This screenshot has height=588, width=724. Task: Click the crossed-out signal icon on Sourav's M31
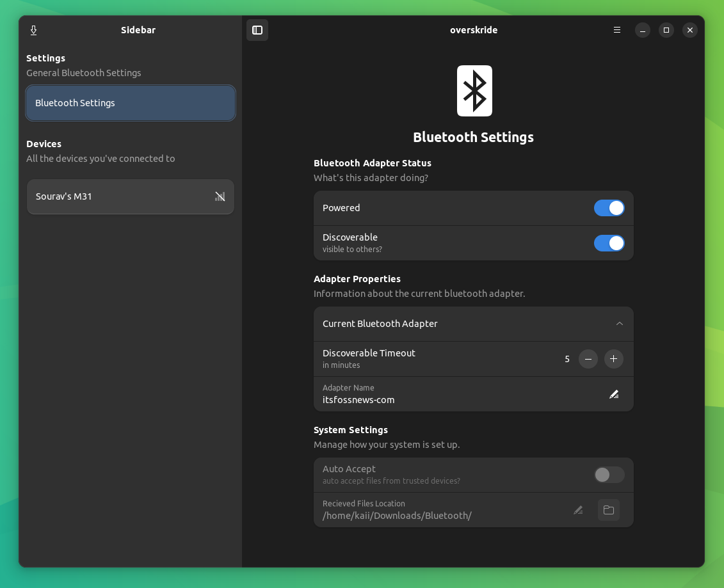pos(220,196)
